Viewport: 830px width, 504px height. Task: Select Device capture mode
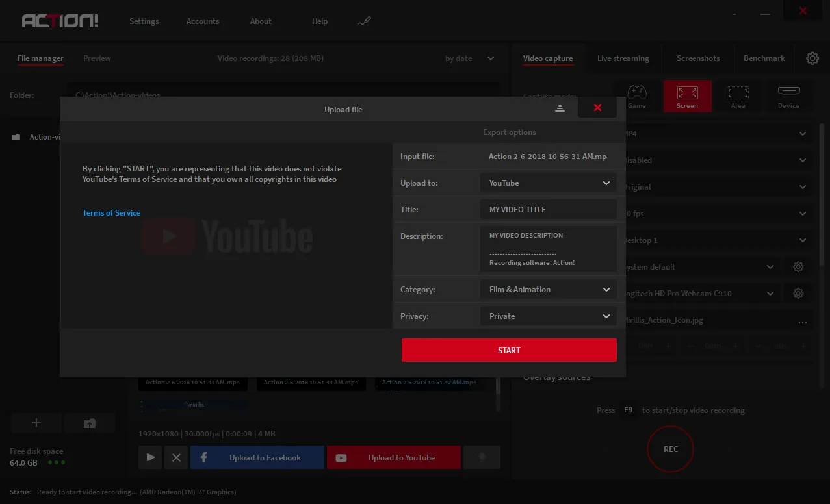pos(788,96)
